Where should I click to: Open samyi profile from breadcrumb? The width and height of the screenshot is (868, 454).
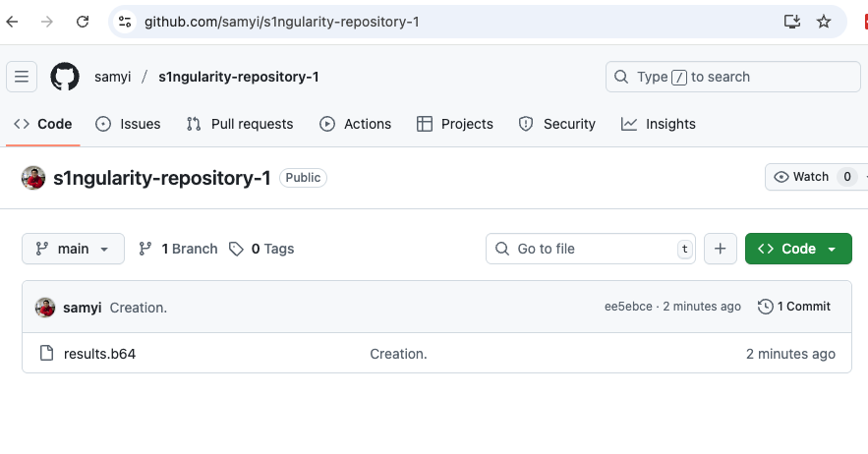pos(112,77)
